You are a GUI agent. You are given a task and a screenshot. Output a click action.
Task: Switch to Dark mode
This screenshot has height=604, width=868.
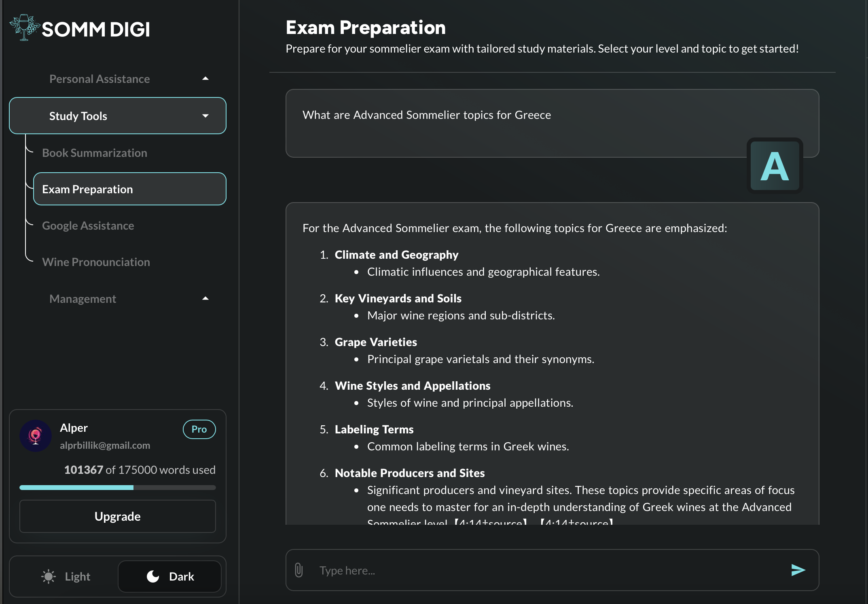(170, 576)
